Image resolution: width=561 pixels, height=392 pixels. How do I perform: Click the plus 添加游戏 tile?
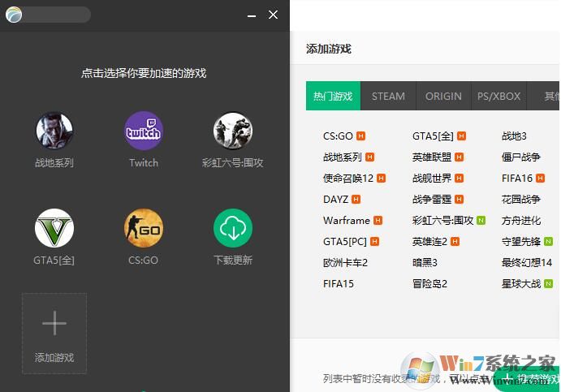coord(54,334)
